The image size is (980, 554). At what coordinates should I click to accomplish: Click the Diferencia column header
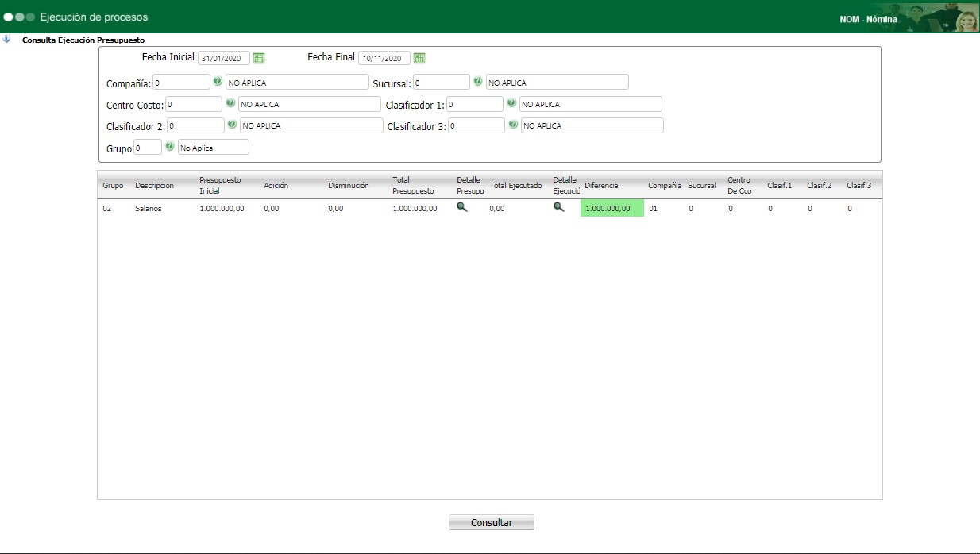click(601, 185)
